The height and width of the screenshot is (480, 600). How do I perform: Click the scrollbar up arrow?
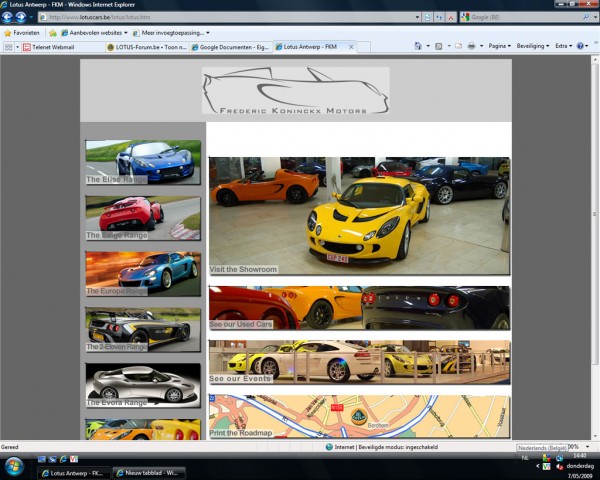point(595,60)
